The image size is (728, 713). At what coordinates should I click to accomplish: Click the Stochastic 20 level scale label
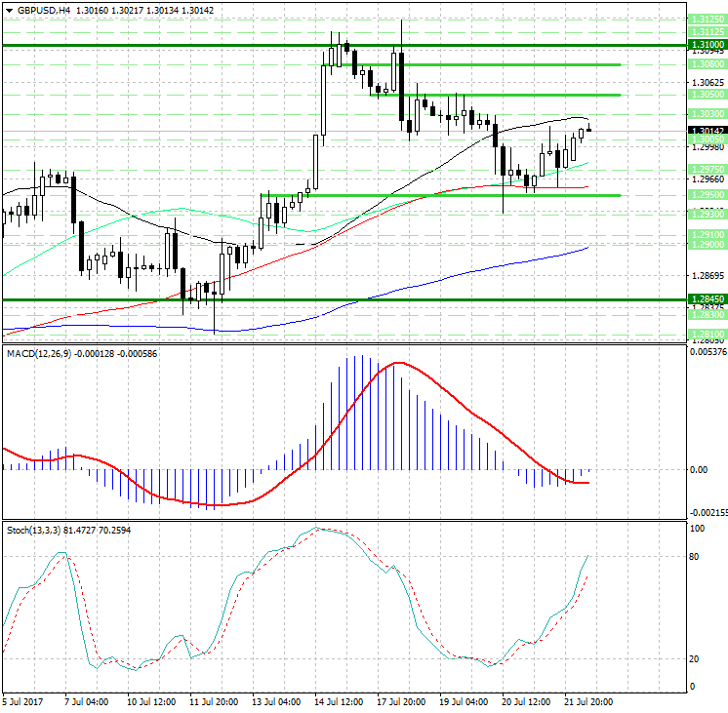(695, 659)
